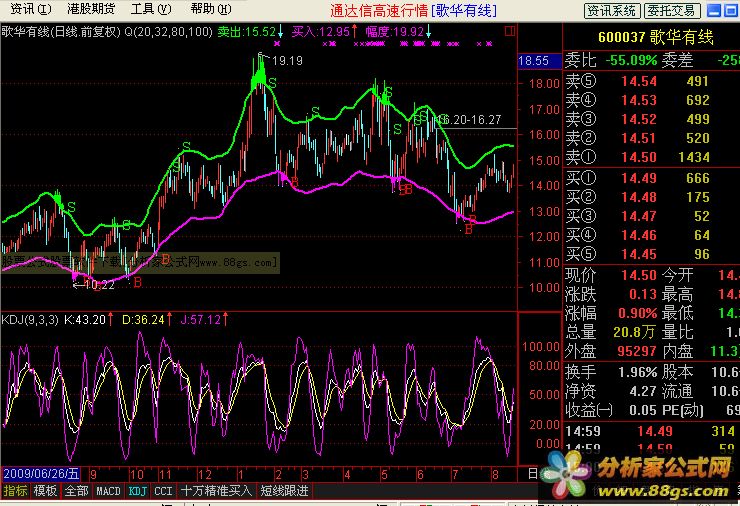Image resolution: width=740 pixels, height=506 pixels.
Task: Click the 委托交易 button
Action: pyautogui.click(x=672, y=10)
